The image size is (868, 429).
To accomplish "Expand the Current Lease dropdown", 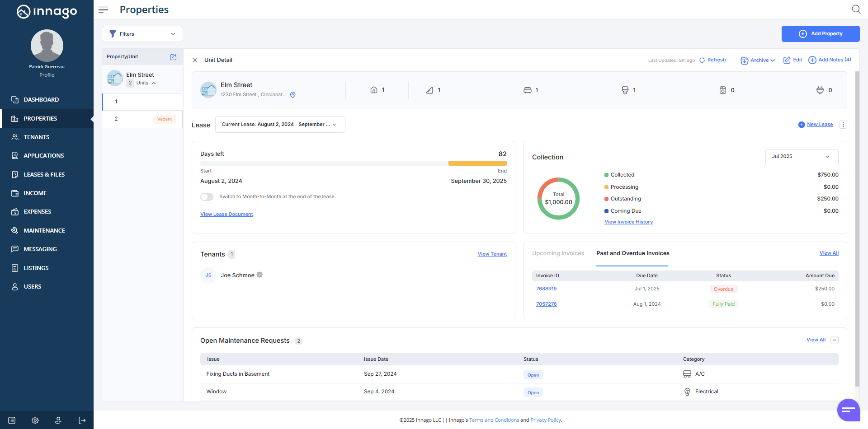I will click(280, 125).
